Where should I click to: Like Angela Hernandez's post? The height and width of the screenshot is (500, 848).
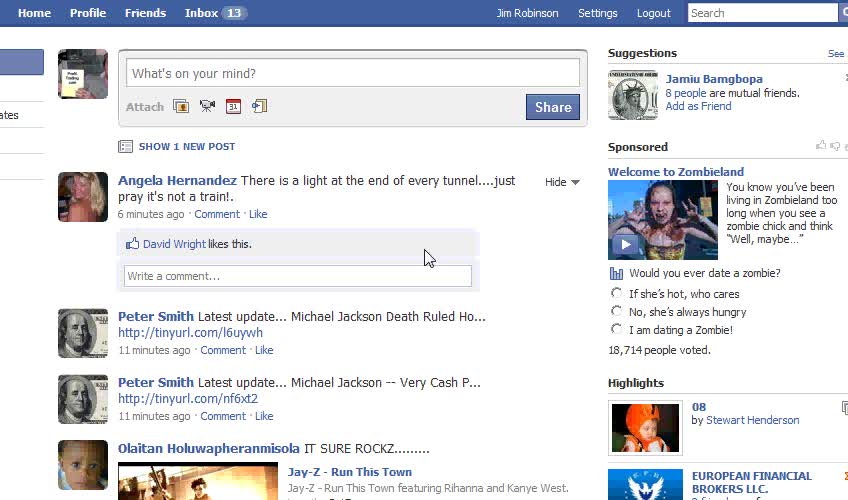pyautogui.click(x=258, y=214)
